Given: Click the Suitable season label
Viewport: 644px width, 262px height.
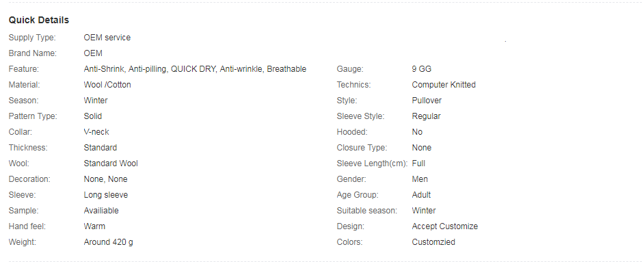Looking at the screenshot, I should pyautogui.click(x=366, y=211).
